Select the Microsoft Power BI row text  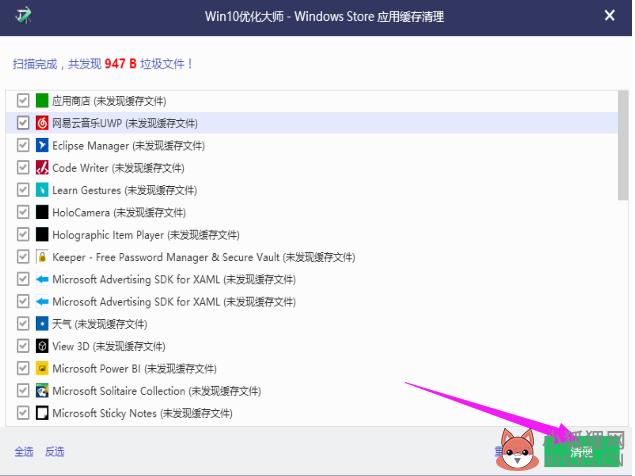tap(134, 369)
